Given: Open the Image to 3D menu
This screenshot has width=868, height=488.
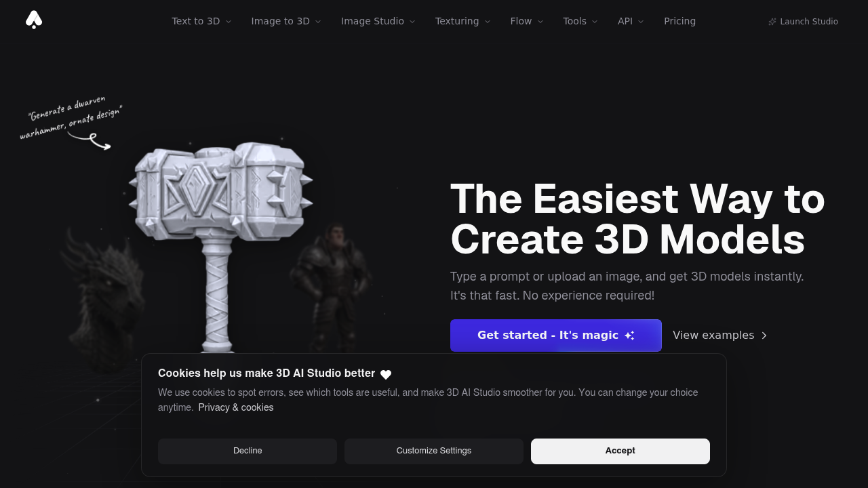Looking at the screenshot, I should (x=286, y=21).
